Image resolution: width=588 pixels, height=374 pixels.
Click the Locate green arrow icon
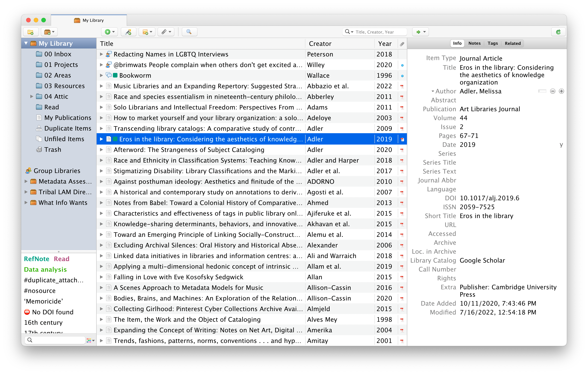point(418,32)
